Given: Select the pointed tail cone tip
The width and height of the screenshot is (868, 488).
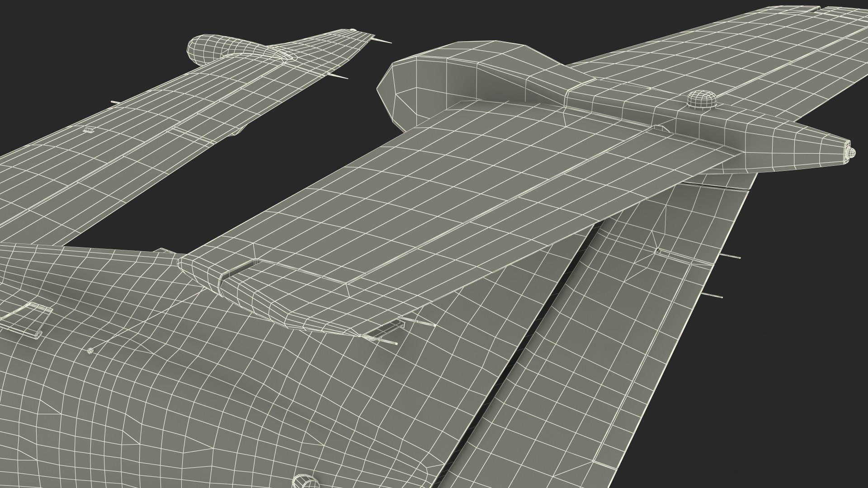Looking at the screenshot, I should pos(850,152).
